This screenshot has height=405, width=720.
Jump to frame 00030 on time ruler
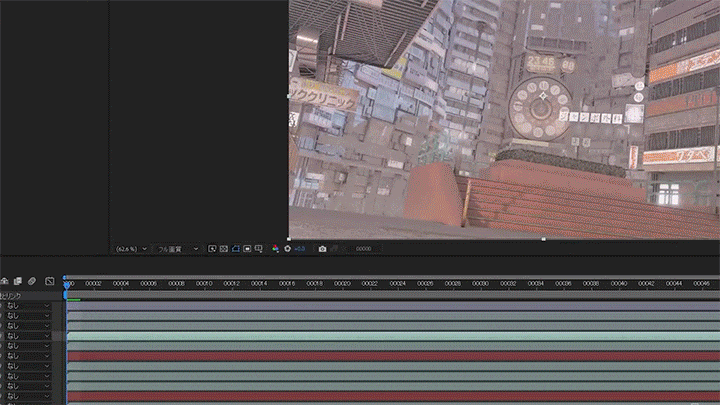click(480, 284)
